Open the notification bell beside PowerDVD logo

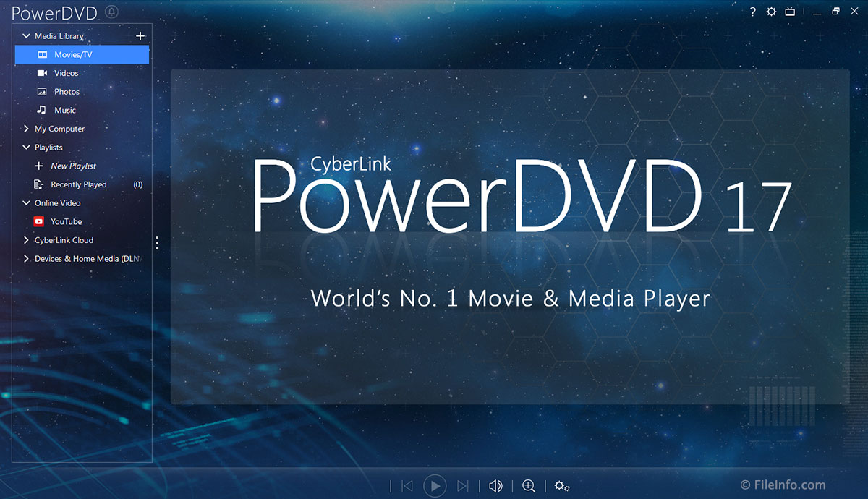point(111,12)
